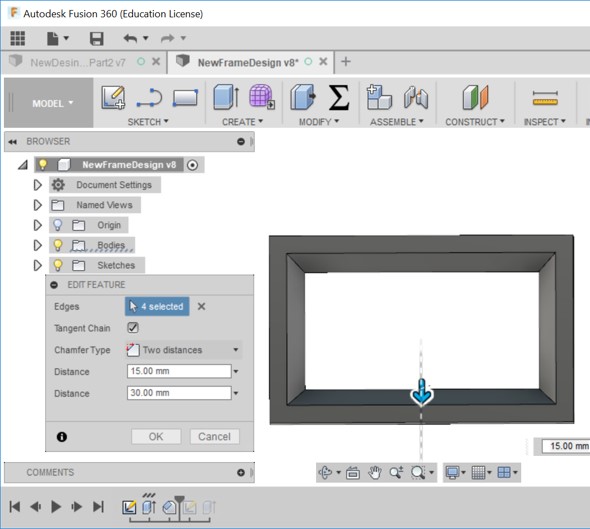The image size is (590, 529).
Task: Click the File document icon
Action: point(53,38)
